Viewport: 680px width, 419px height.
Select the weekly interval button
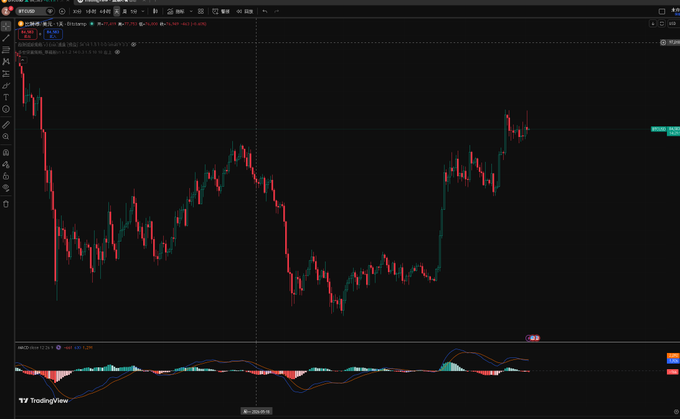125,11
